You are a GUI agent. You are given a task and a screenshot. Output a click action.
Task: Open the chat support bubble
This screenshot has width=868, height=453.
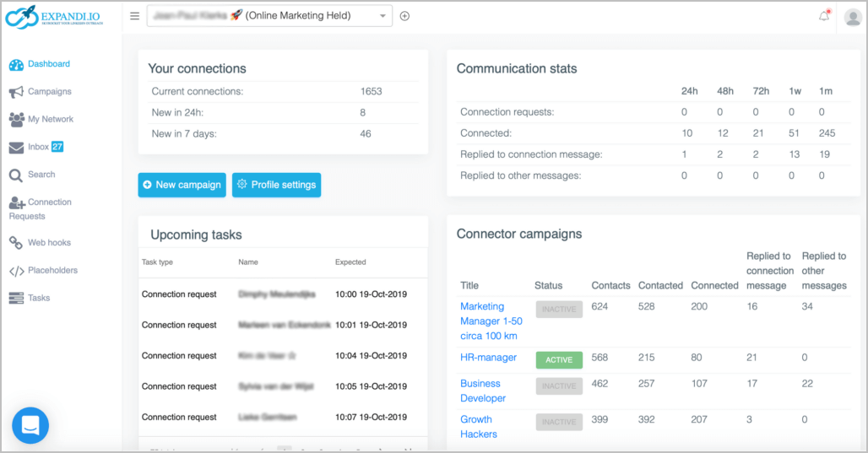pyautogui.click(x=30, y=425)
